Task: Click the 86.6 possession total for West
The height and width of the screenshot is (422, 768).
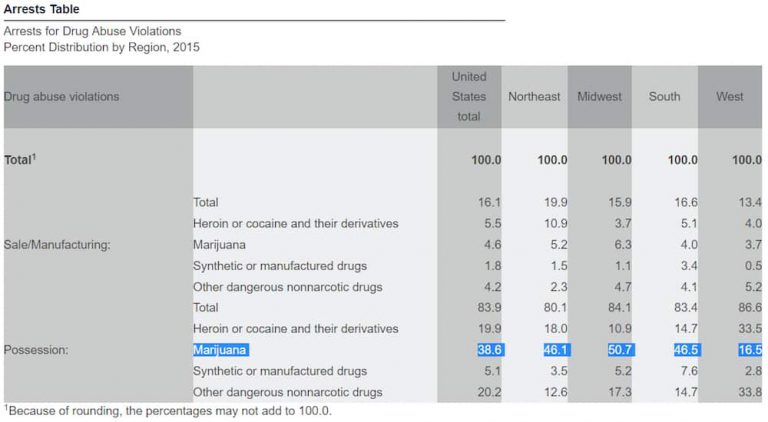Action: (748, 308)
